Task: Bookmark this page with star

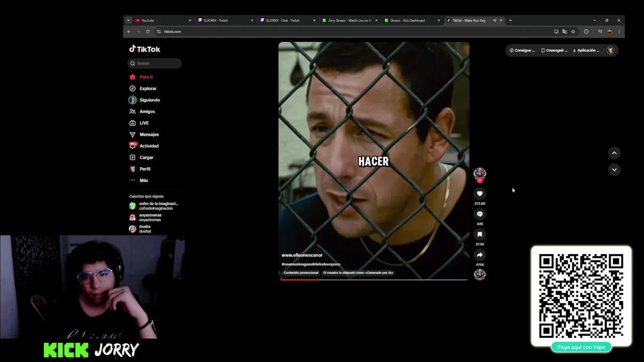Action: (x=573, y=32)
